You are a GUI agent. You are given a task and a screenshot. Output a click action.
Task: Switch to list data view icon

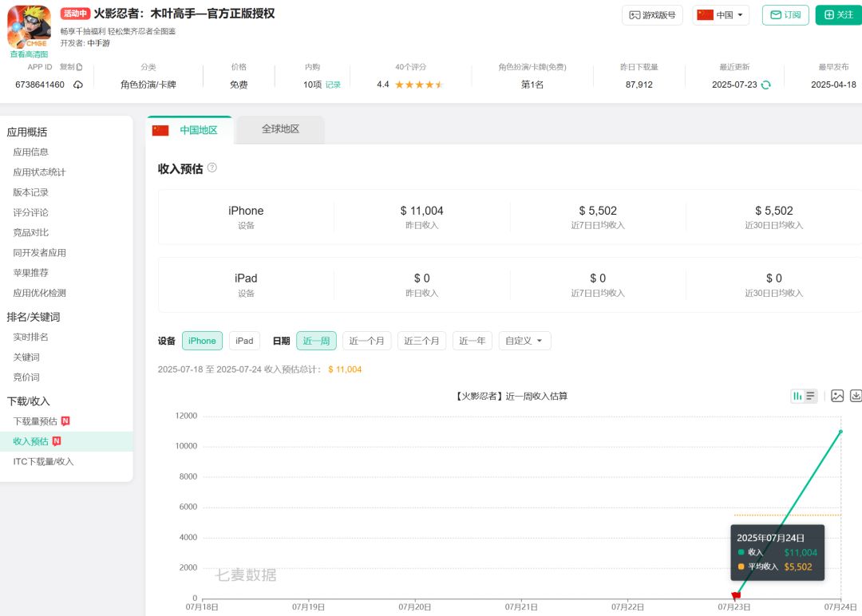(810, 396)
